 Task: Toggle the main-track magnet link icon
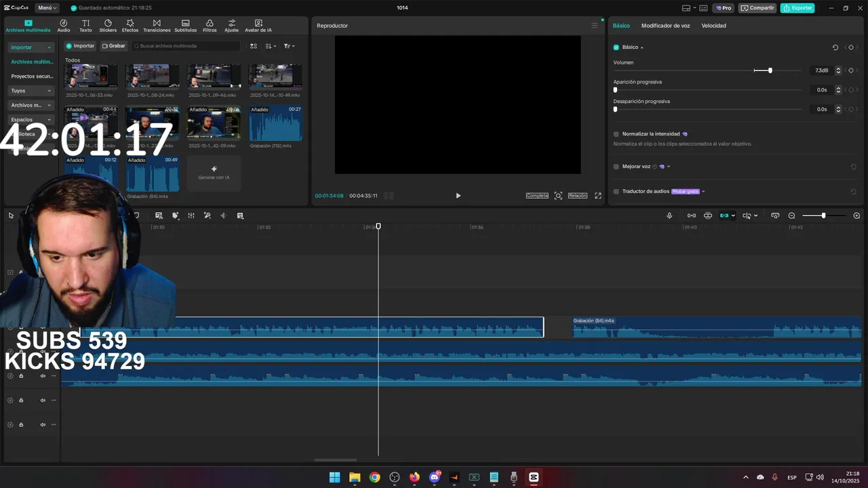[691, 216]
